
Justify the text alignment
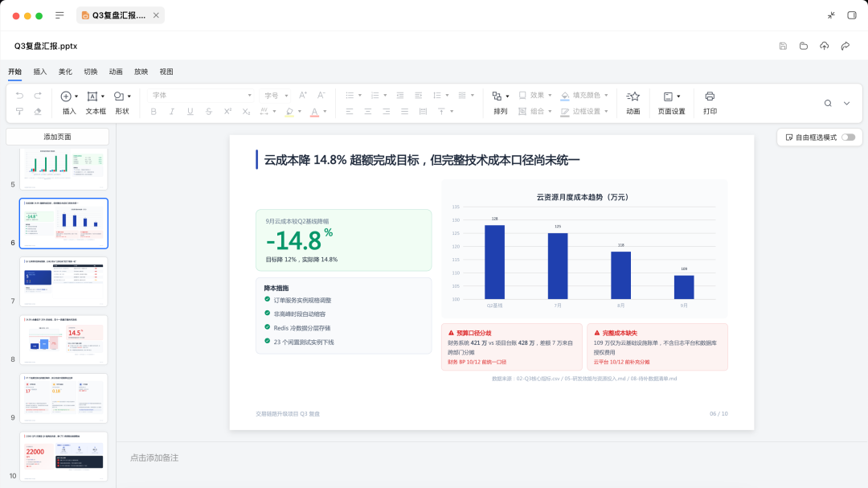[x=404, y=111]
